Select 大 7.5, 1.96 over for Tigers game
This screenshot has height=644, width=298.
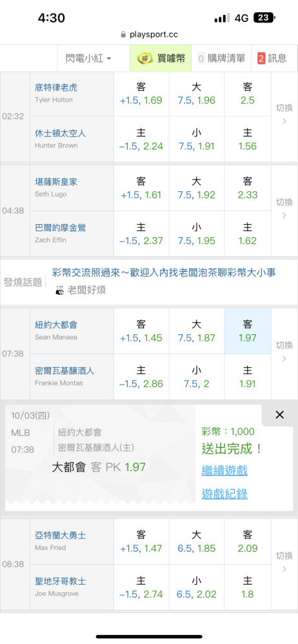197,94
